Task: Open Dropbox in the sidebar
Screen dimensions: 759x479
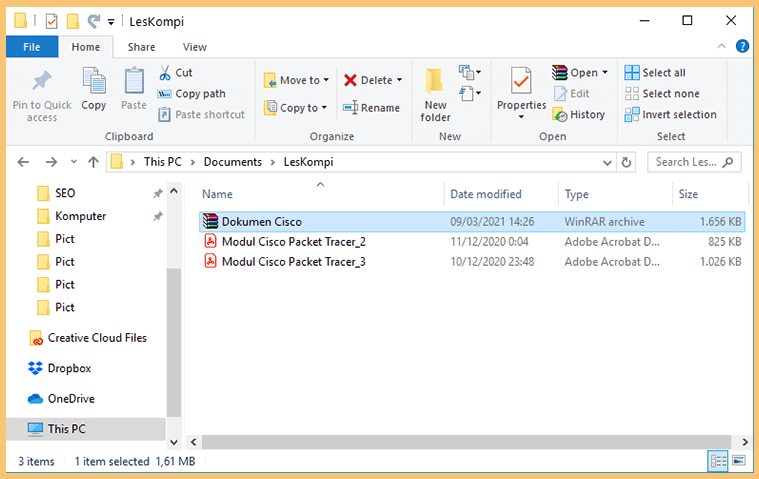Action: (60, 368)
